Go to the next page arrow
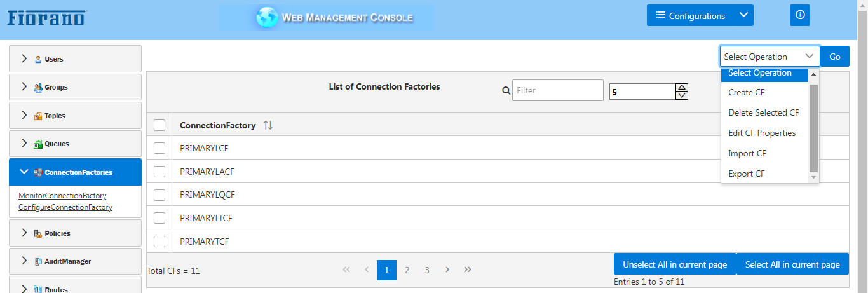868x293 pixels. coord(447,270)
